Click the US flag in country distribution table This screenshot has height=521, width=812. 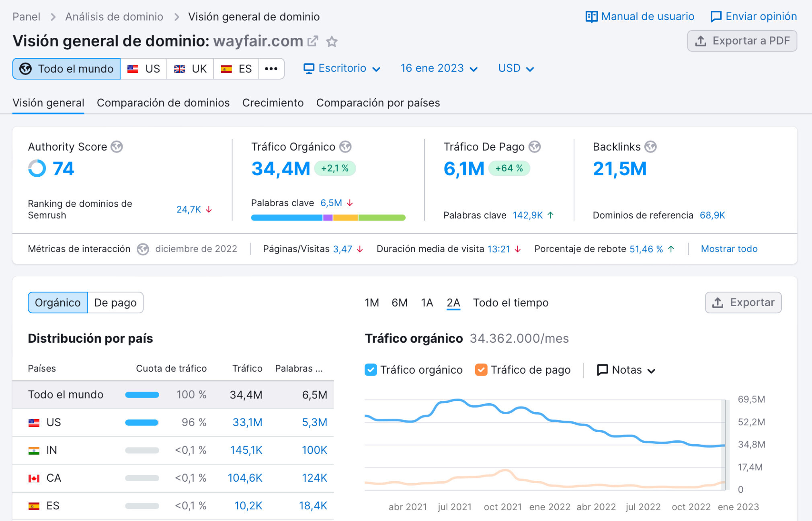tap(34, 423)
